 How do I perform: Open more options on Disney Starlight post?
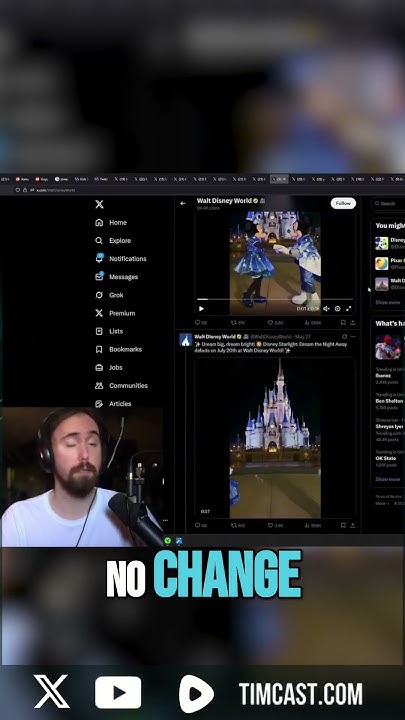(x=353, y=337)
